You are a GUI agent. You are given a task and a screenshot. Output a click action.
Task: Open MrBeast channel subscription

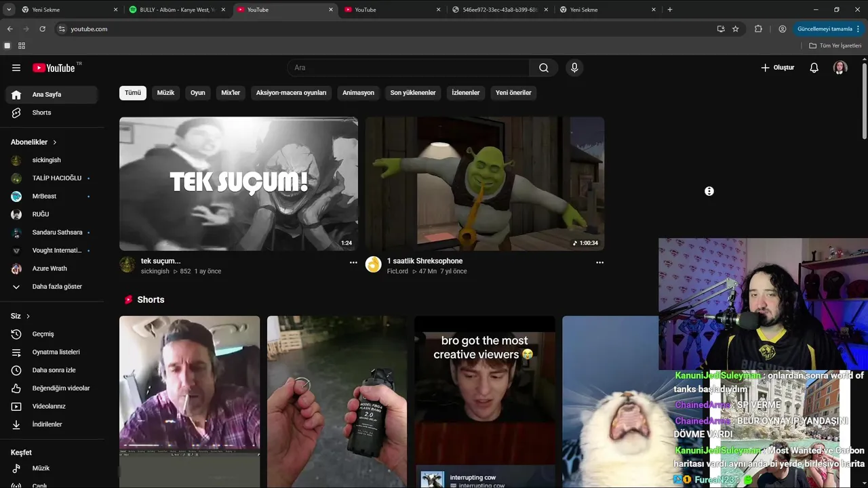pos(52,197)
